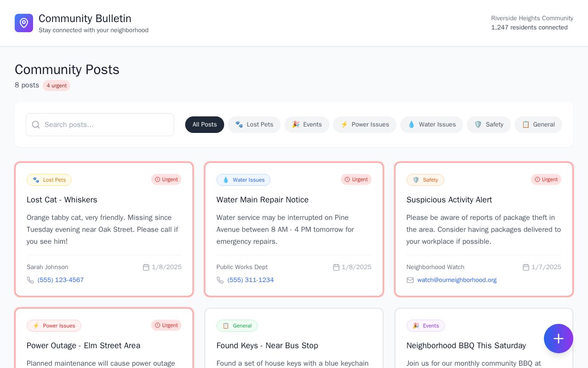This screenshot has width=588, height=368.
Task: Filter posts by Lost Pets
Action: click(x=254, y=125)
